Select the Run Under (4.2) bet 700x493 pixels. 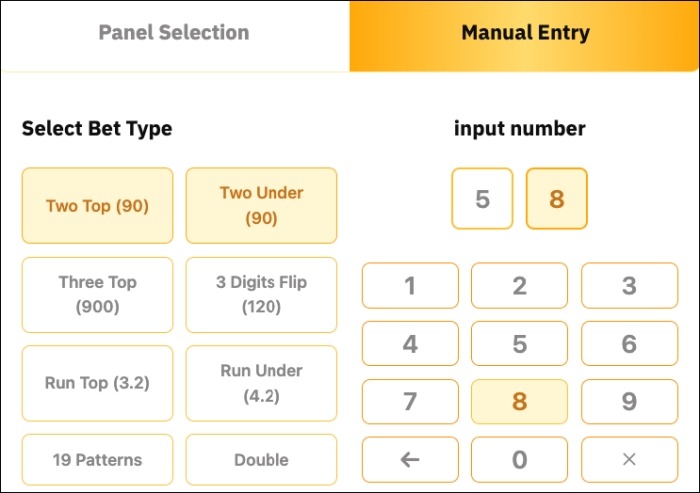261,383
